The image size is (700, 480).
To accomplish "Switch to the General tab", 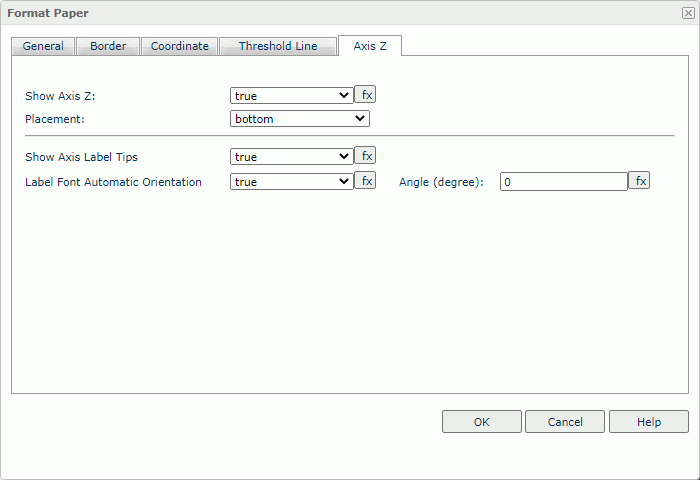I will (x=43, y=46).
